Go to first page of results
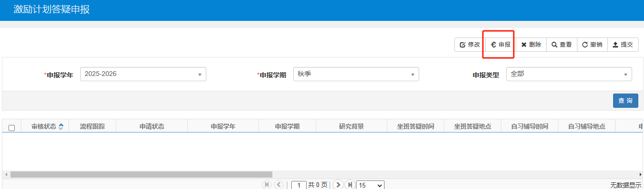 (267, 185)
